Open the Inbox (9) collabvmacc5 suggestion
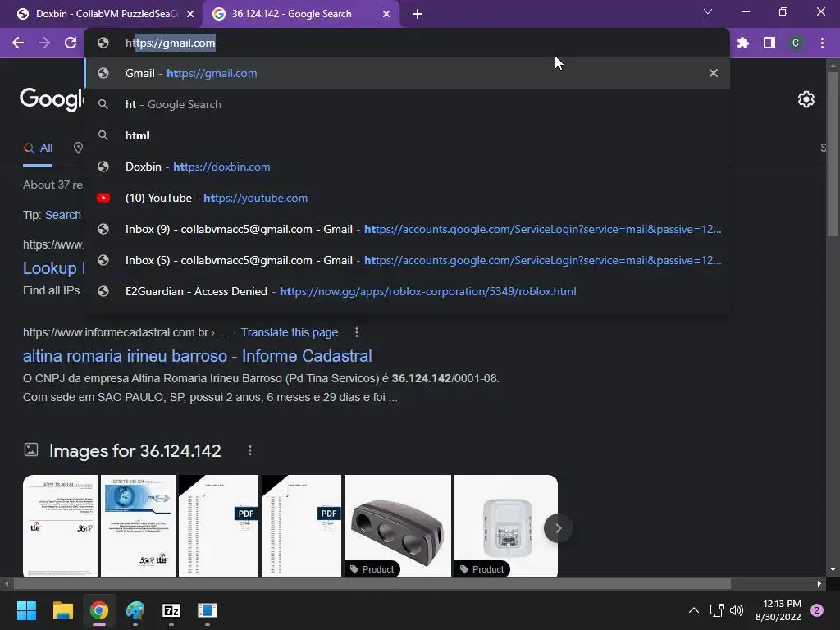This screenshot has width=840, height=630. pyautogui.click(x=407, y=229)
